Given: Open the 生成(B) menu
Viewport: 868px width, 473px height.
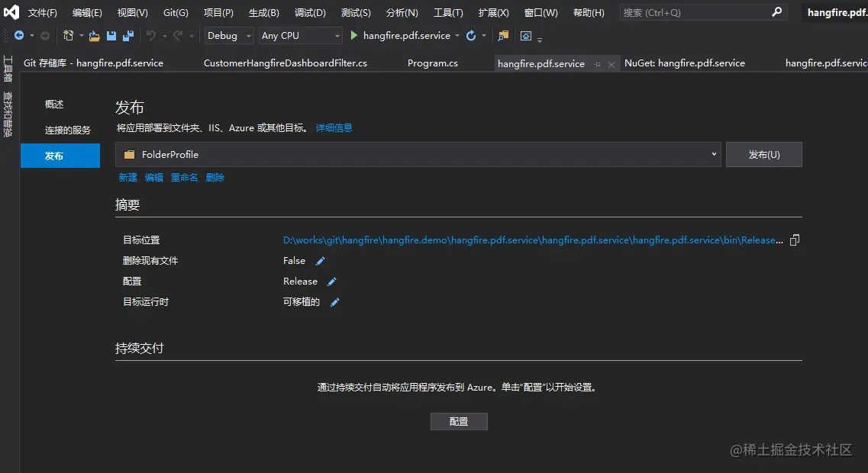Looking at the screenshot, I should [x=263, y=12].
